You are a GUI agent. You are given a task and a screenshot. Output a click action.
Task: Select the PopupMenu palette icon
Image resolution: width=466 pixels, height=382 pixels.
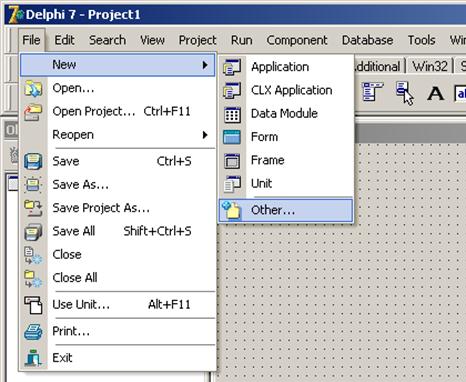pos(404,93)
